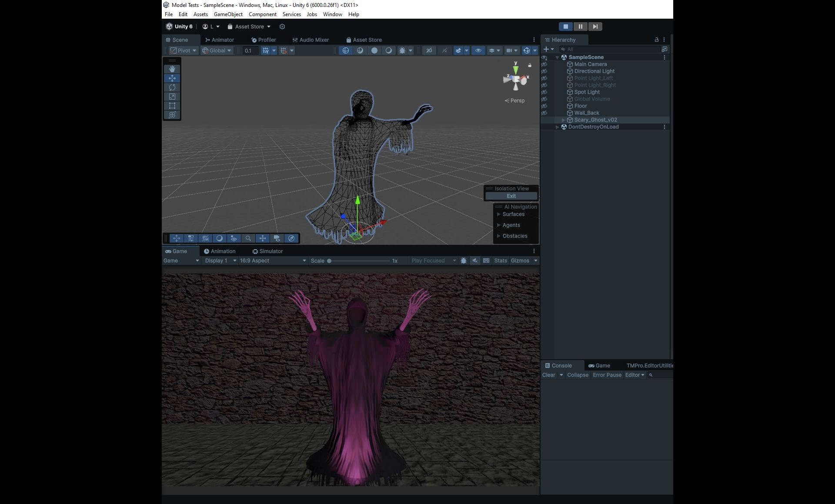This screenshot has height=504, width=835.
Task: Switch to the Audio Mixer tab
Action: [x=311, y=40]
